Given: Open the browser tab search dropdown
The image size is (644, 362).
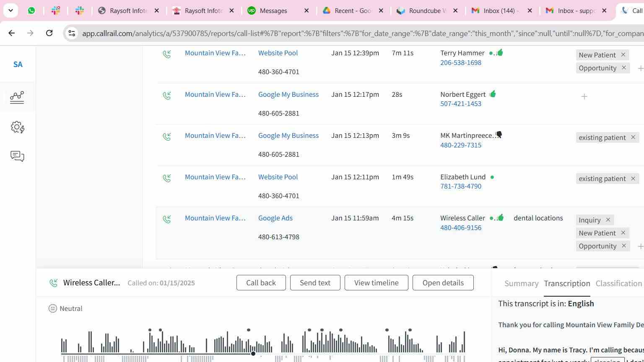Looking at the screenshot, I should 10,10.
